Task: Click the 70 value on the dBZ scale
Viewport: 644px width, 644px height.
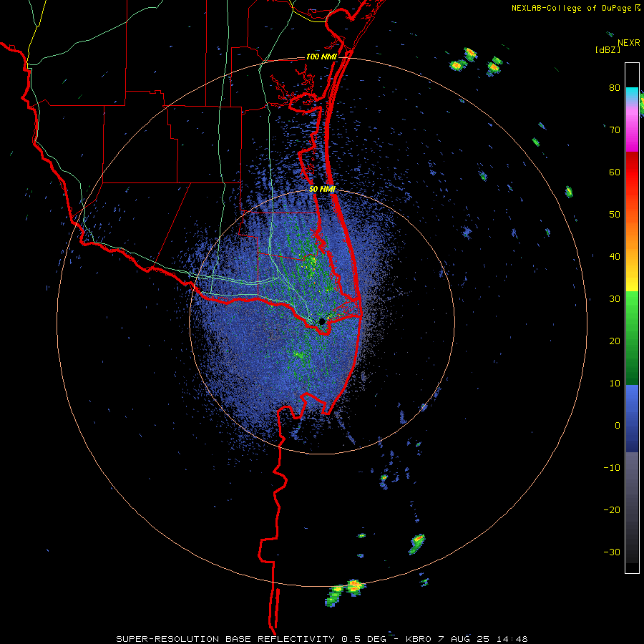Action: click(x=615, y=130)
